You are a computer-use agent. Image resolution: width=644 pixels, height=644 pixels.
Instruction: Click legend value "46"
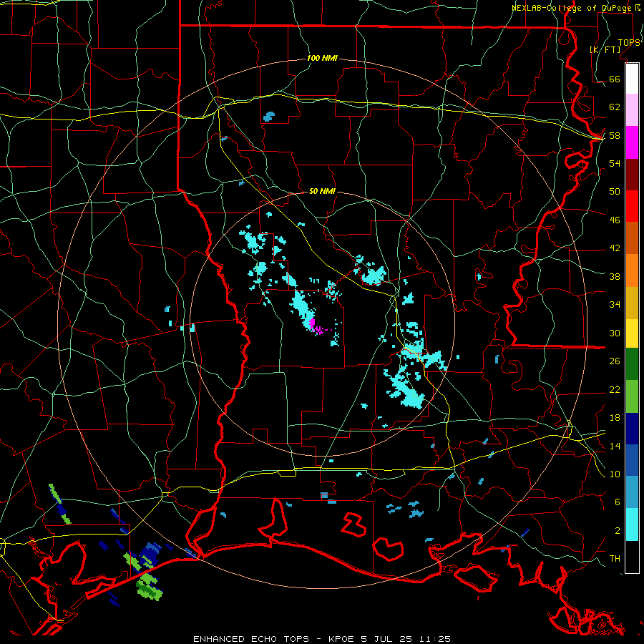tap(615, 220)
